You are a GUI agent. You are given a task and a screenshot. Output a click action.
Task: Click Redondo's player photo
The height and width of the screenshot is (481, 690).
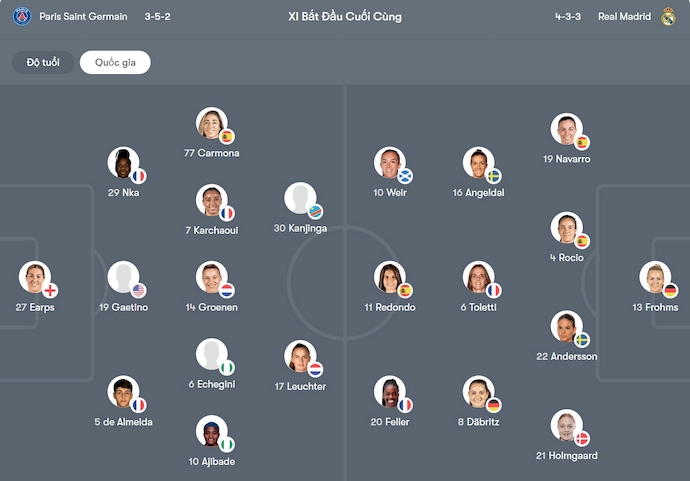point(389,277)
